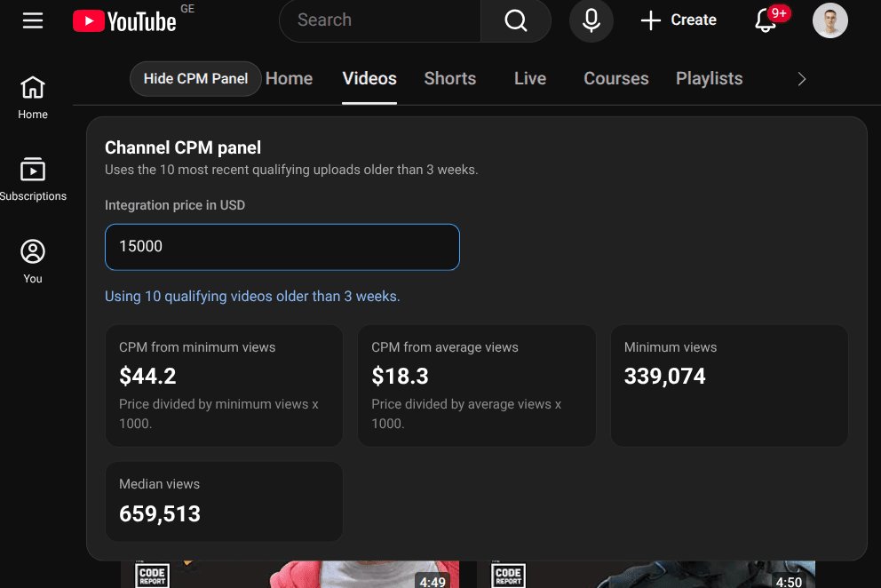Hide the CPM Panel
Image resolution: width=881 pixels, height=588 pixels.
[195, 78]
